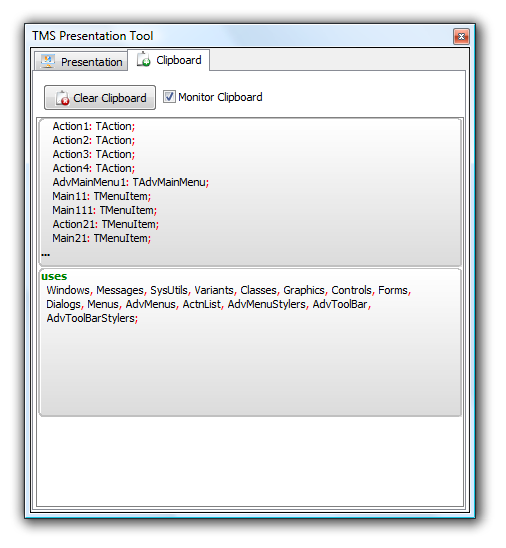Click the Clipboard tab icon

[143, 59]
